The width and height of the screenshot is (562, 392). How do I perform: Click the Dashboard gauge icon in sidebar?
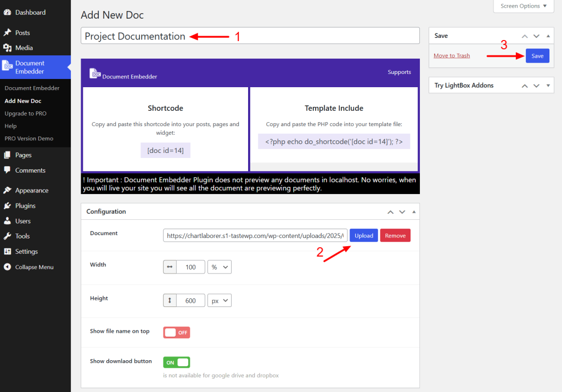click(7, 12)
